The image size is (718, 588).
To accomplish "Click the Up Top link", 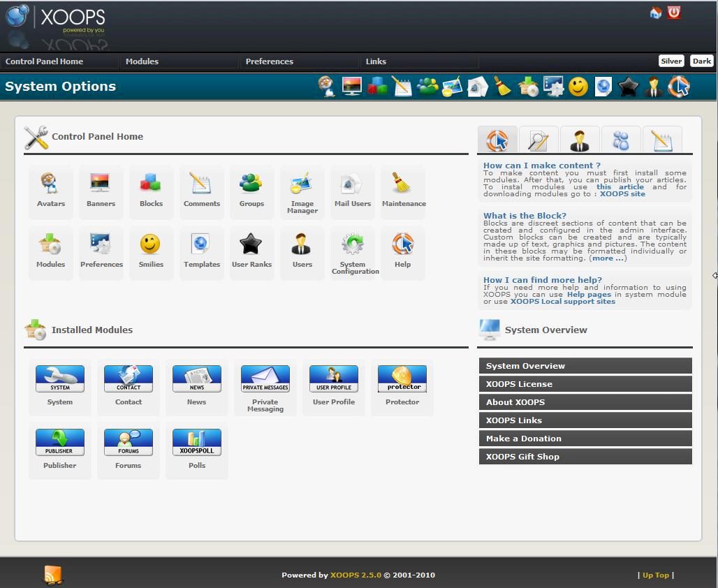I will [655, 575].
